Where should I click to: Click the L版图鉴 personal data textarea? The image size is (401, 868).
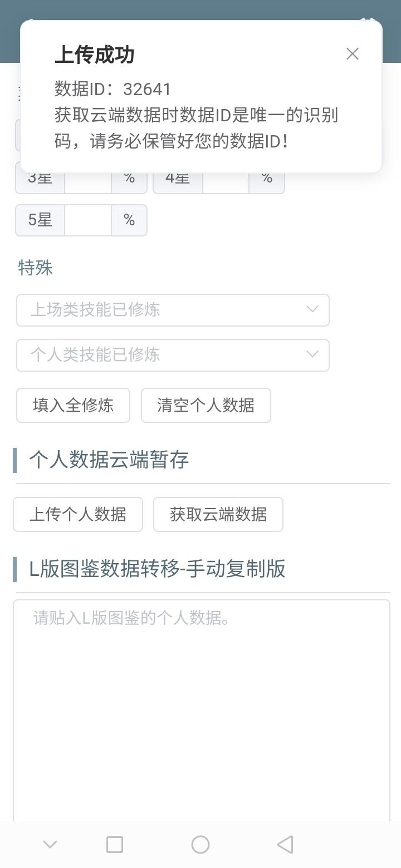click(x=202, y=707)
